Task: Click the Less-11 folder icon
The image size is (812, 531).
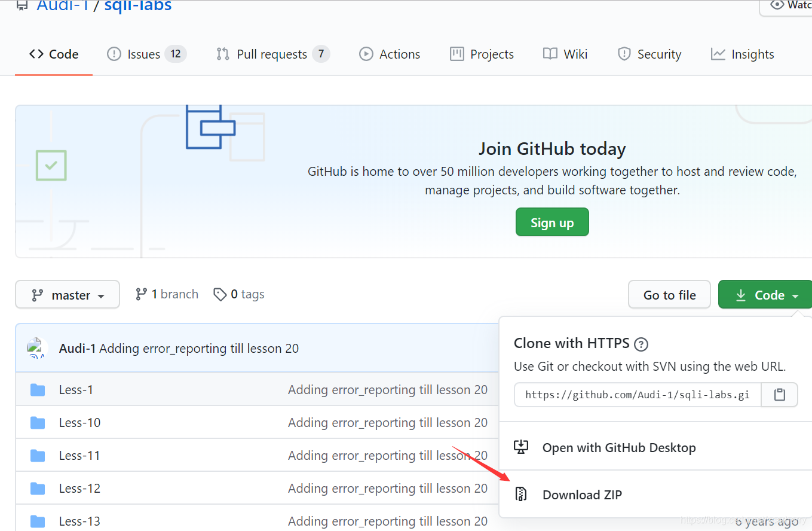Action: coord(38,456)
